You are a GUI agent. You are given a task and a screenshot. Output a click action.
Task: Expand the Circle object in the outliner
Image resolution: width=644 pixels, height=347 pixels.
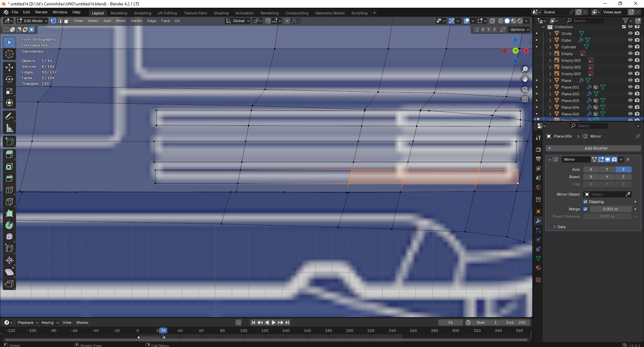[x=550, y=34]
